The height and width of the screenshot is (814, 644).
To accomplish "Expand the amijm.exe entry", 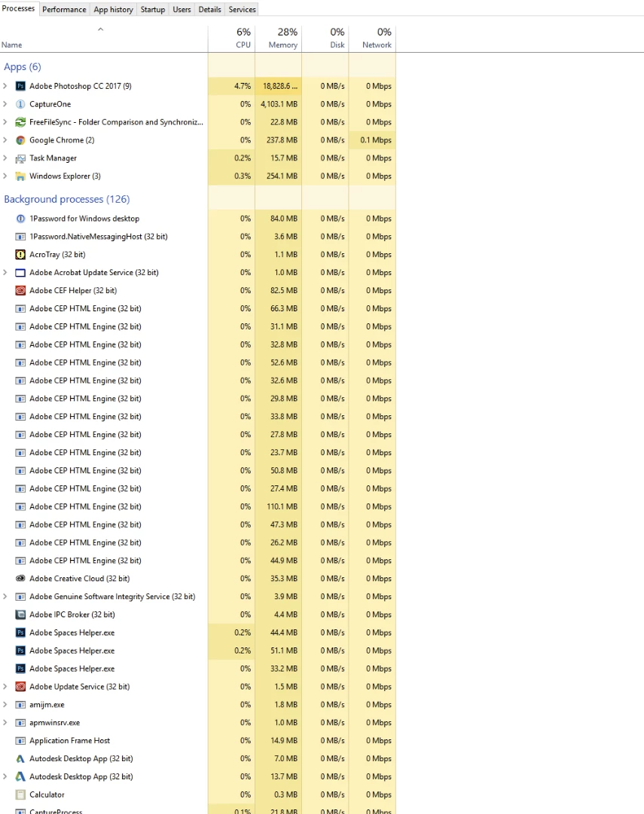I will [5, 705].
